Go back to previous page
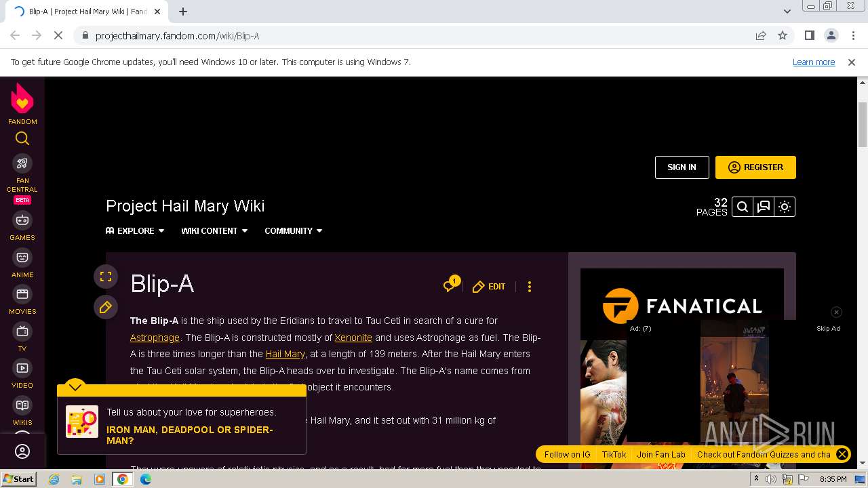868x488 pixels. [x=15, y=36]
